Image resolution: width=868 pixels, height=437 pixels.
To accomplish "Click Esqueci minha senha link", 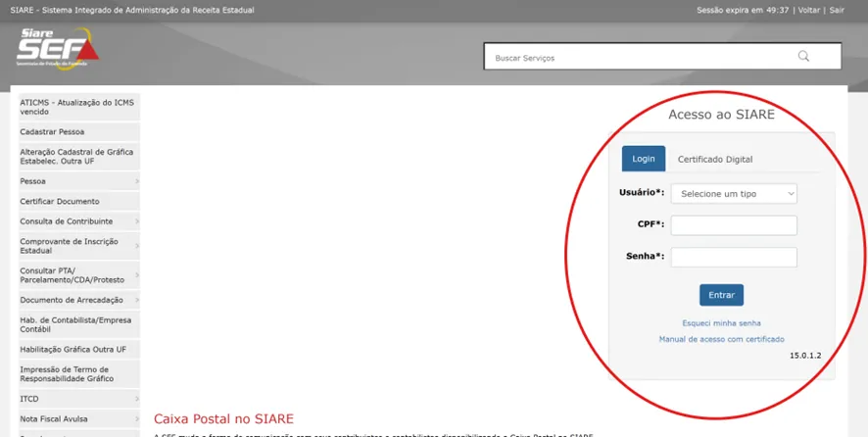I will pyautogui.click(x=721, y=323).
